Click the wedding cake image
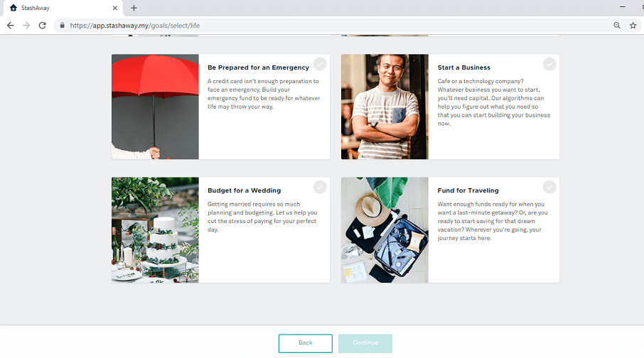The width and height of the screenshot is (644, 358). (x=155, y=230)
